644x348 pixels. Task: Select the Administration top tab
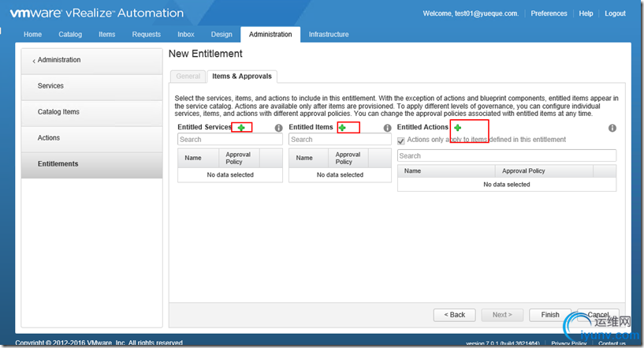coord(270,35)
